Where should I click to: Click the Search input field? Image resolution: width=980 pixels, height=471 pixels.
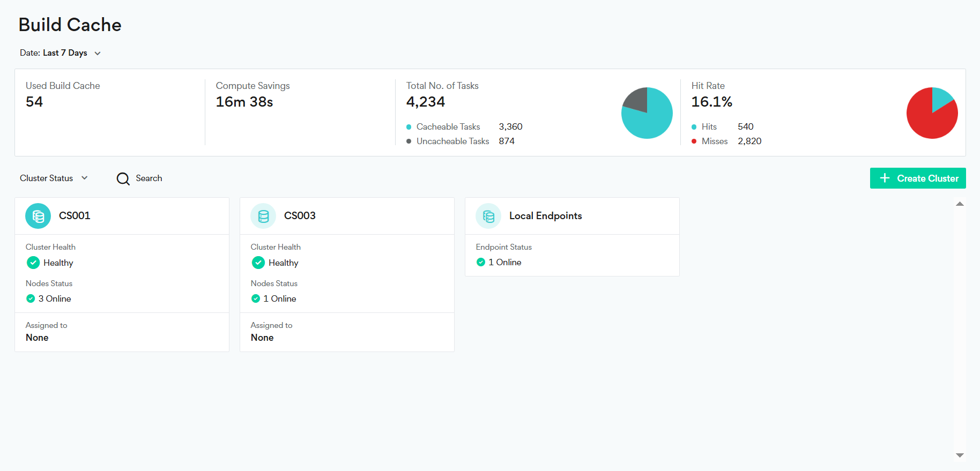coord(149,178)
